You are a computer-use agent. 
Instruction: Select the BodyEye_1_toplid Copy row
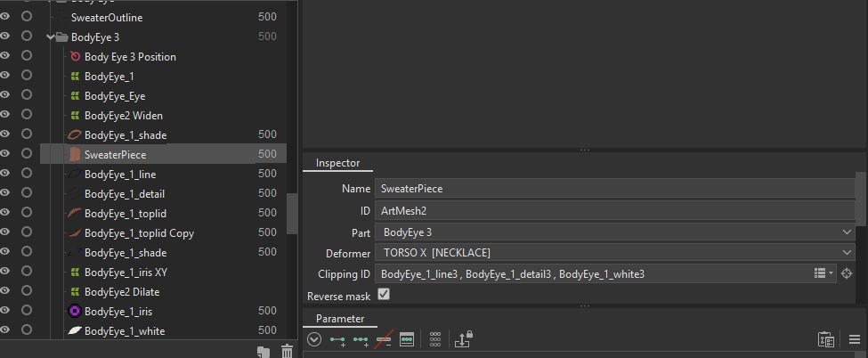pyautogui.click(x=164, y=232)
